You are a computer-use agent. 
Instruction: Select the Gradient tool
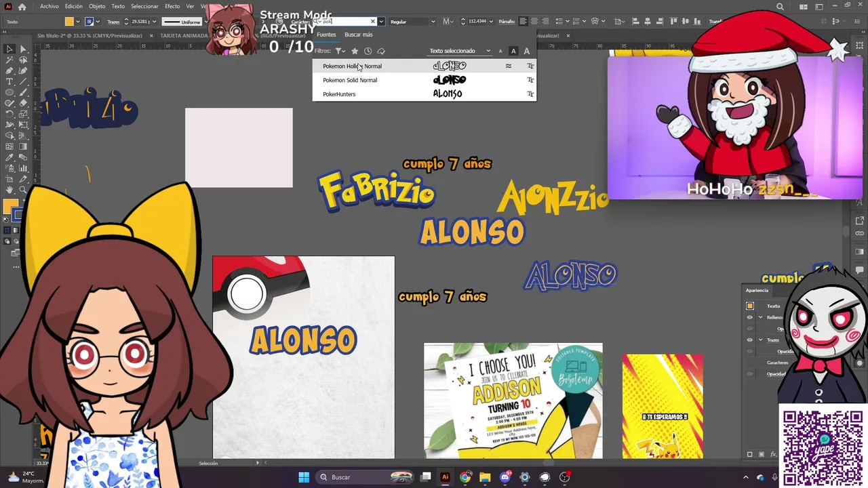click(22, 146)
